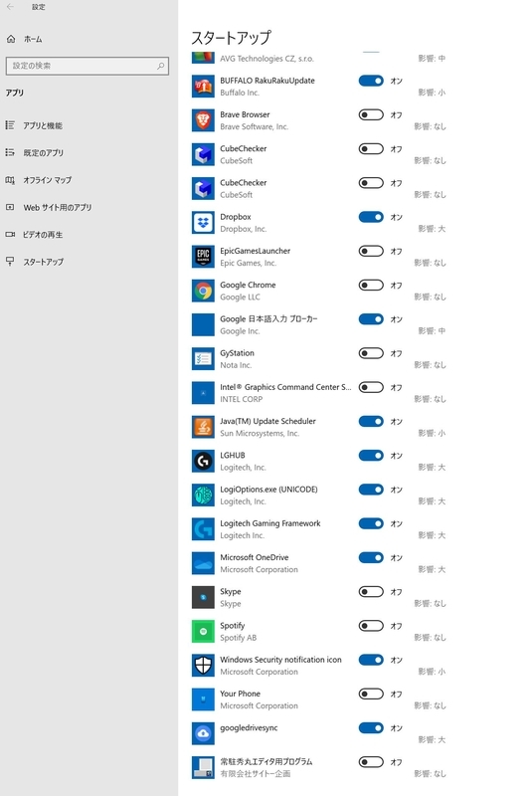The height and width of the screenshot is (796, 532).
Task: Click the Google 日本語入力 ブローカー icon
Action: pos(203,324)
